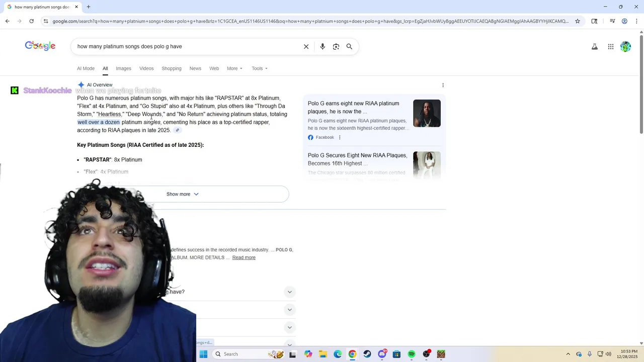Open the Google apps grid

tap(611, 47)
